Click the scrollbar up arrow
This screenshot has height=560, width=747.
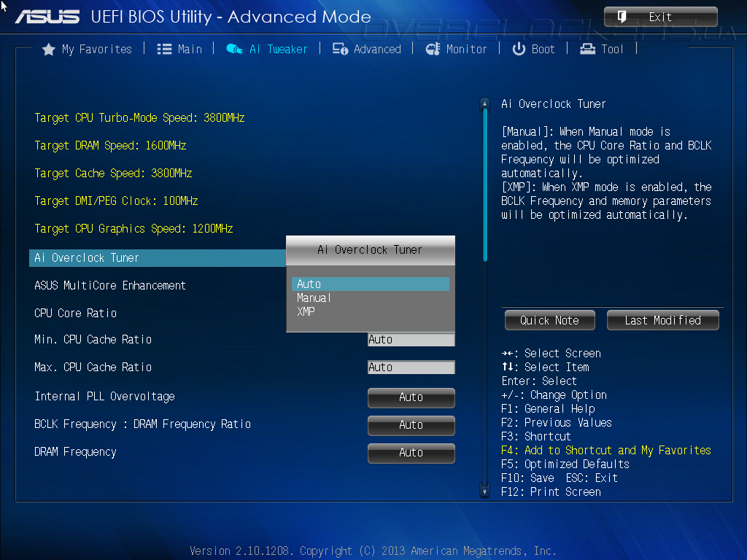[484, 104]
